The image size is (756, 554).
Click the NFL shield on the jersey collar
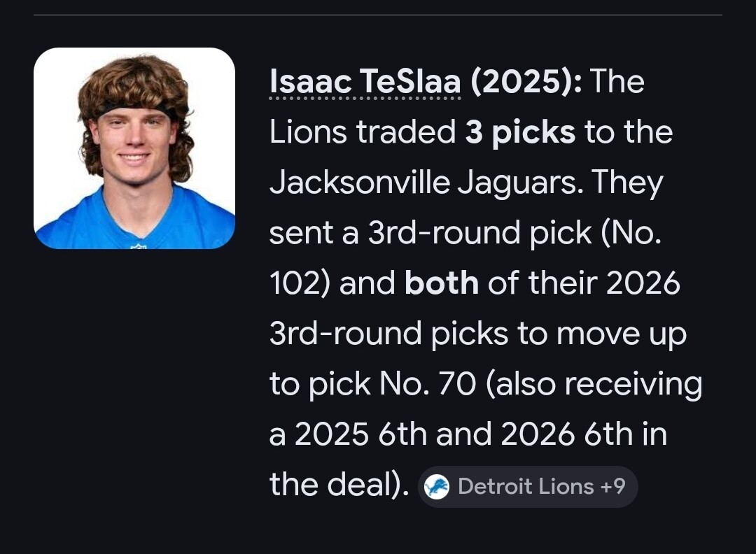tap(138, 246)
